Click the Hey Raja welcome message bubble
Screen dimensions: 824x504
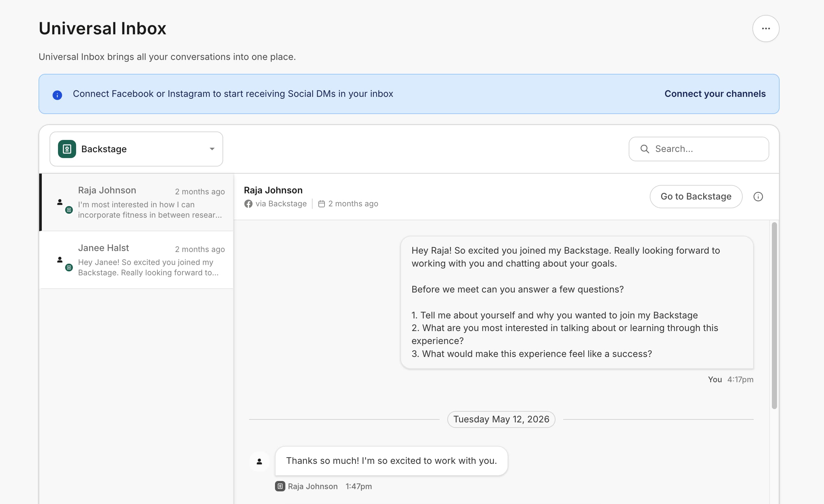pos(577,302)
